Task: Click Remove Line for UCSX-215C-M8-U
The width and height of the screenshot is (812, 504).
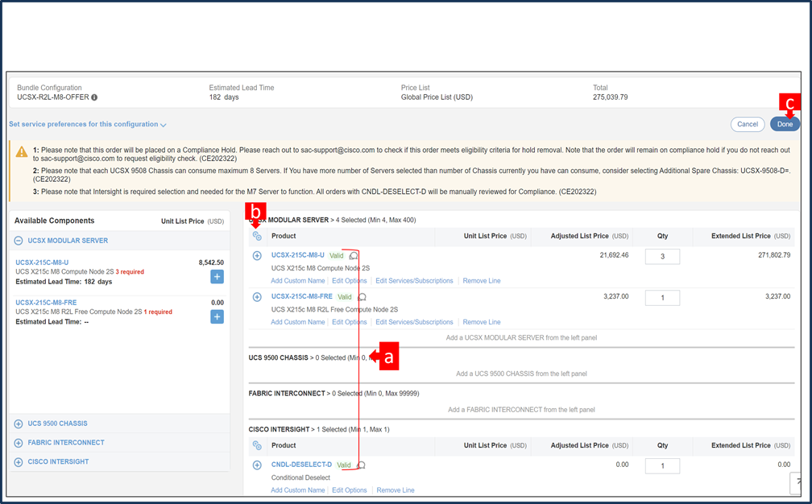Action: 482,281
